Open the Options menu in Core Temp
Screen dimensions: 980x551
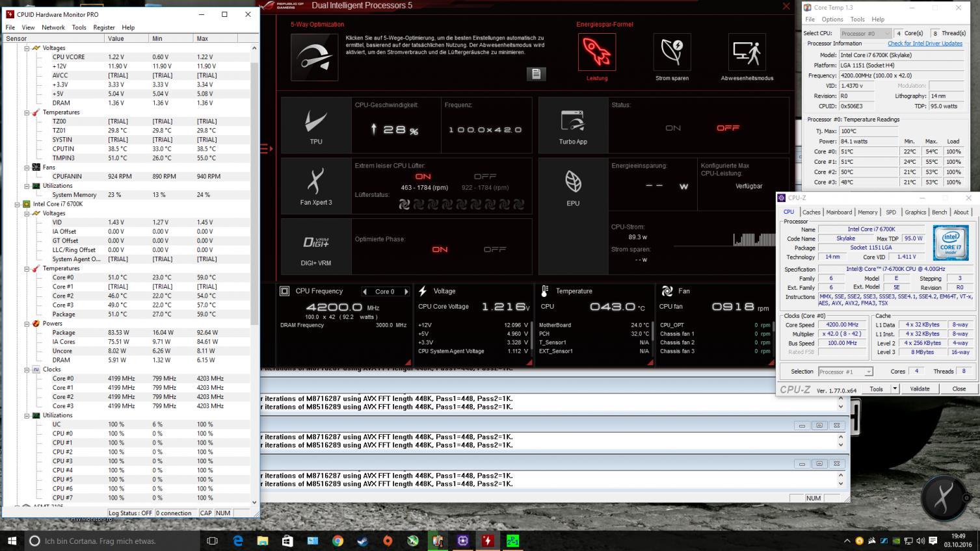click(x=832, y=19)
